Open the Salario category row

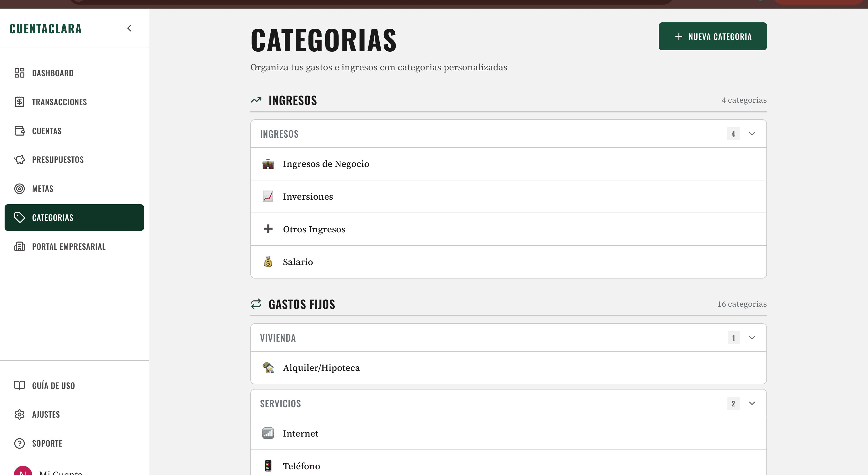pyautogui.click(x=298, y=262)
